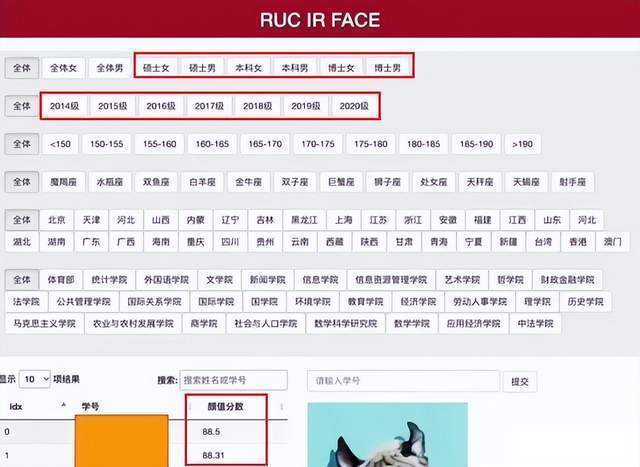The width and height of the screenshot is (640, 467).
Task: Filter by the 2016级 class year
Action: pos(161,106)
